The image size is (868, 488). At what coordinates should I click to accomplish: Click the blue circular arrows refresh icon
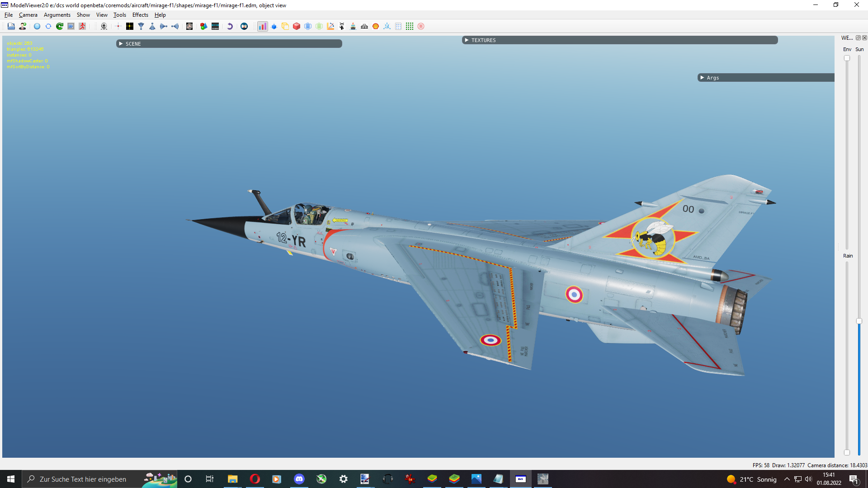click(x=48, y=26)
